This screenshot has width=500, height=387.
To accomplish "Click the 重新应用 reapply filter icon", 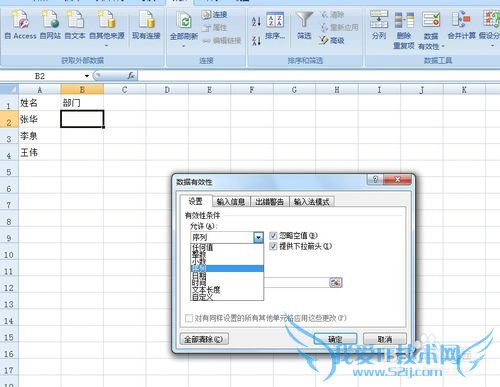I will [324, 27].
